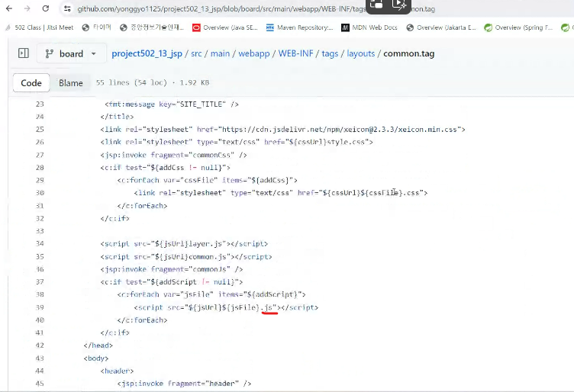Go back to previous page
The height and width of the screenshot is (392, 574).
click(9, 8)
